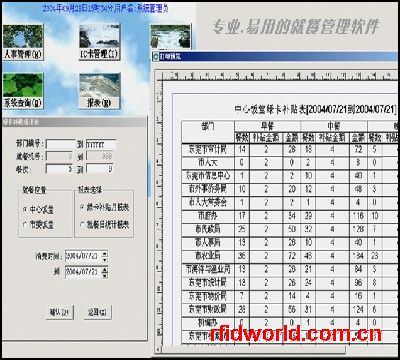Click the print preview window title icon
Image resolution: width=400 pixels, height=360 pixels.
[155, 56]
